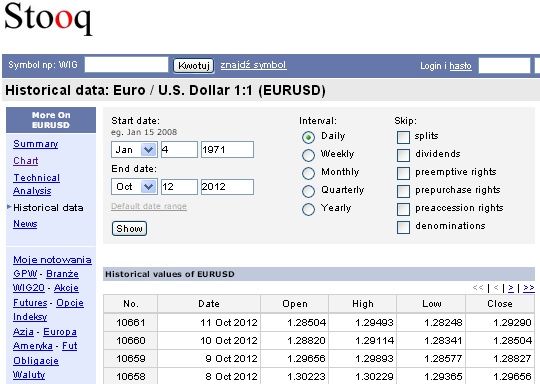Viewport: 540px width, 384px height.
Task: Click the Show button
Action: [129, 228]
